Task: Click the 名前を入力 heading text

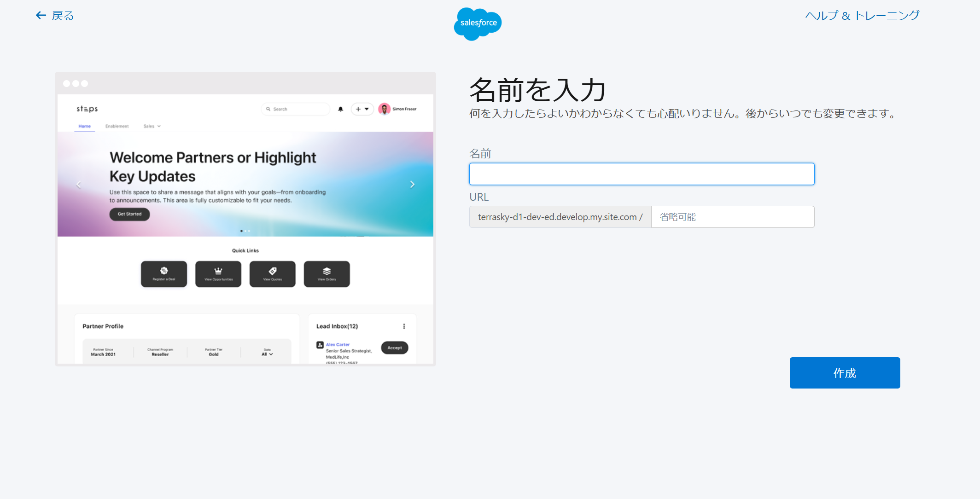Action: pos(537,90)
